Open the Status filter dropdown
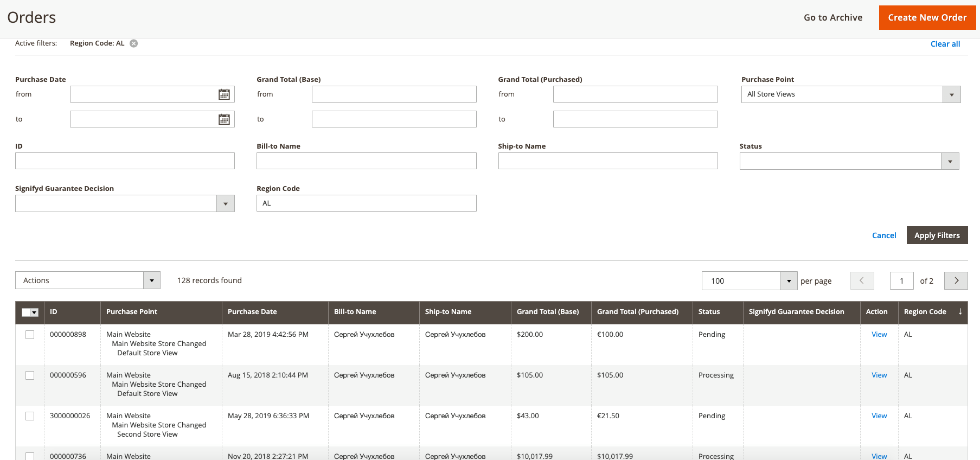 pos(849,161)
